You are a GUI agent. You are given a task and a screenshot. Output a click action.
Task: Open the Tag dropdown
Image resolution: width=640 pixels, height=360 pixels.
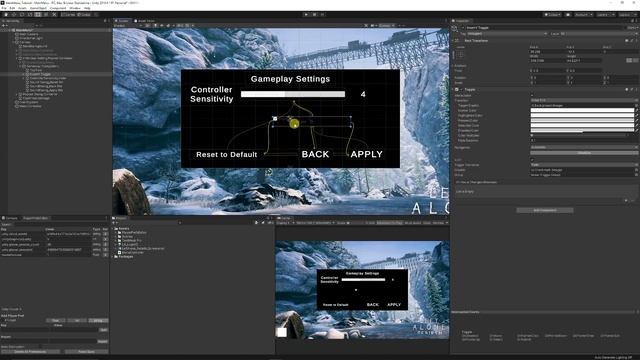click(x=507, y=33)
